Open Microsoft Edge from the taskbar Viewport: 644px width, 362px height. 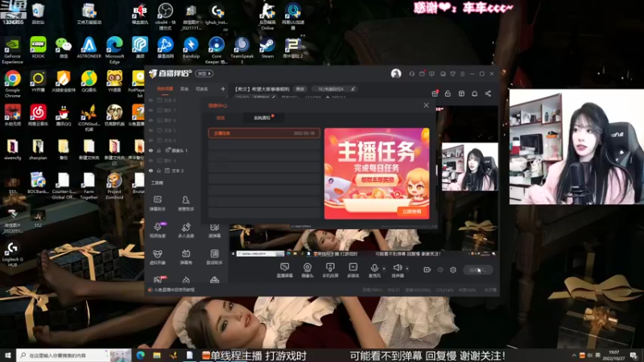point(140,356)
